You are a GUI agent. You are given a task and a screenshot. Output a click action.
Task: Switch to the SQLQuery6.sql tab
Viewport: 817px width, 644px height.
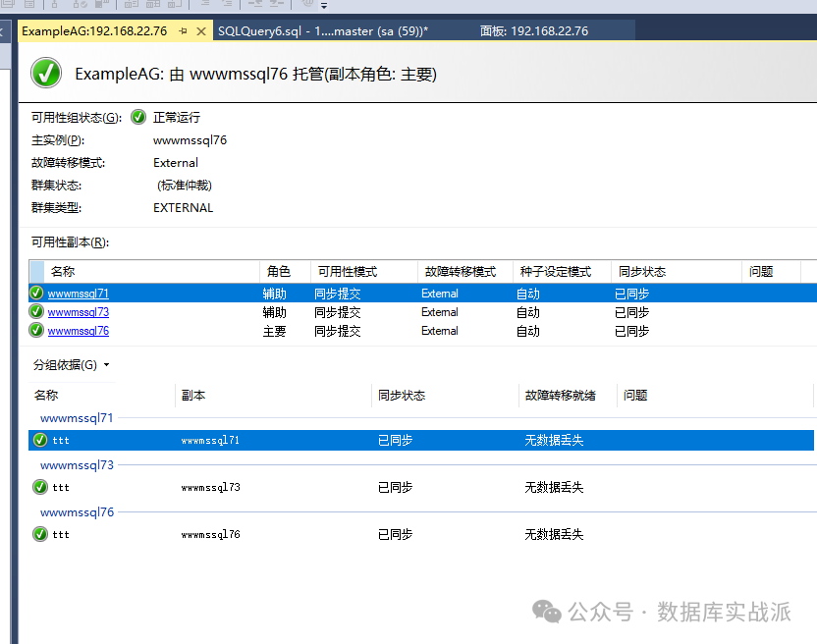pos(322,31)
